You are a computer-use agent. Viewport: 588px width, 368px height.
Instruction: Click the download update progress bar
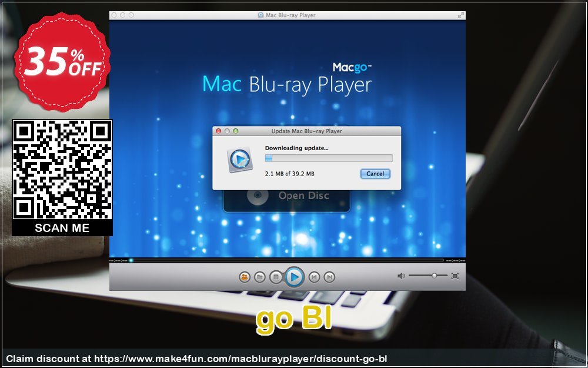click(329, 158)
